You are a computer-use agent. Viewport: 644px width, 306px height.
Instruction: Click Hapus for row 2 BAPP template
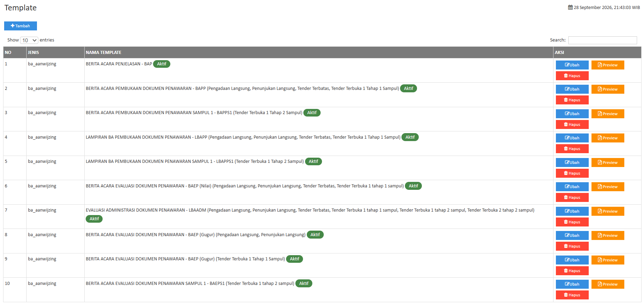pos(572,100)
